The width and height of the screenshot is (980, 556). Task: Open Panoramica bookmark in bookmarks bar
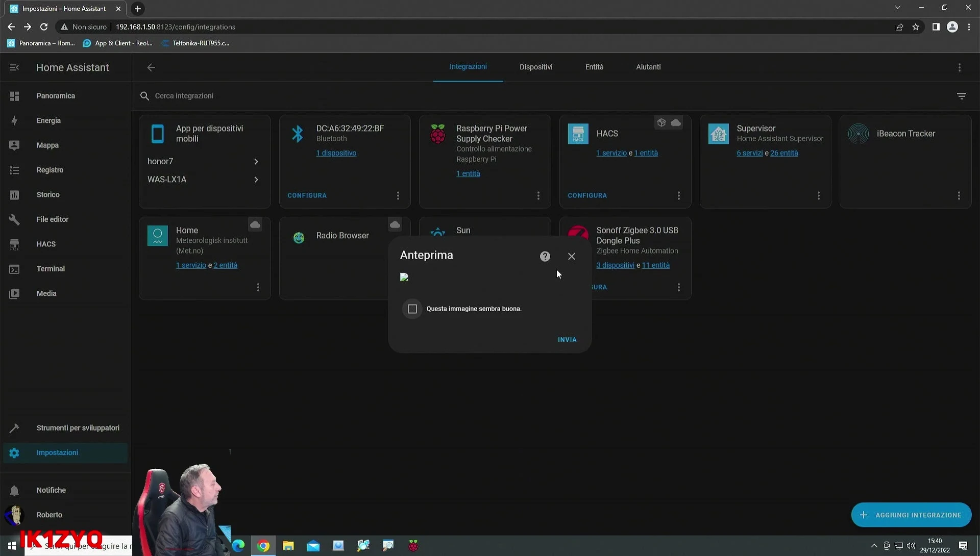click(41, 43)
